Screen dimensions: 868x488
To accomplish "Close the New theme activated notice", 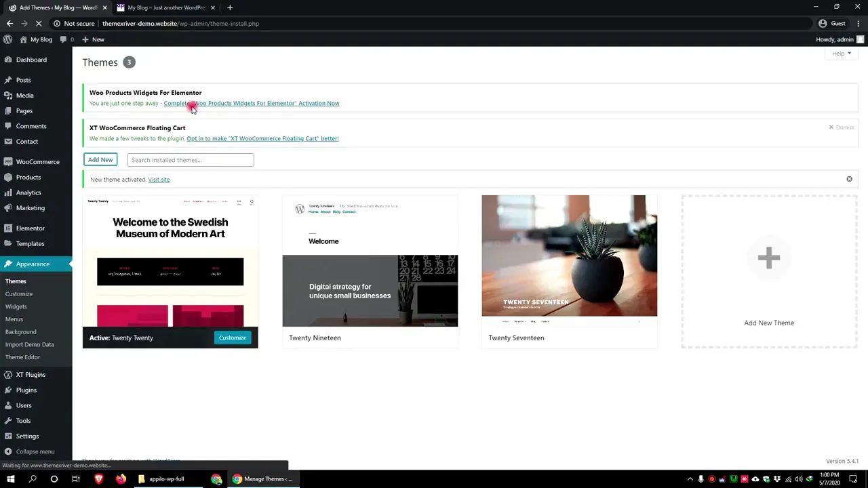I will (849, 179).
